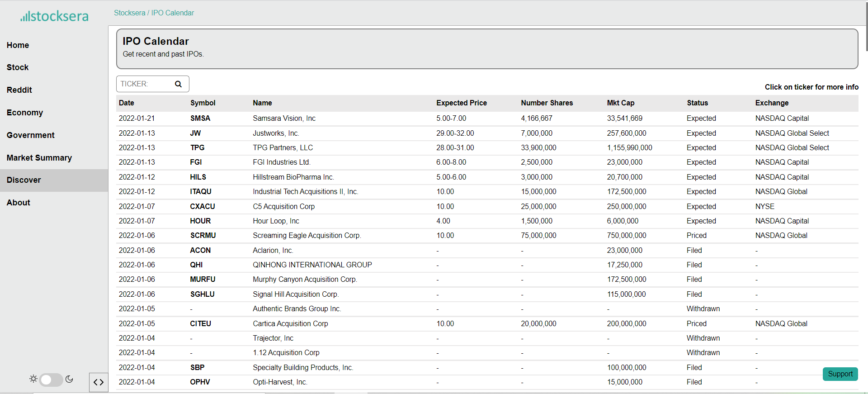Select the Specialty Building Products, Inc. cell
This screenshot has width=868, height=394.
pos(303,368)
